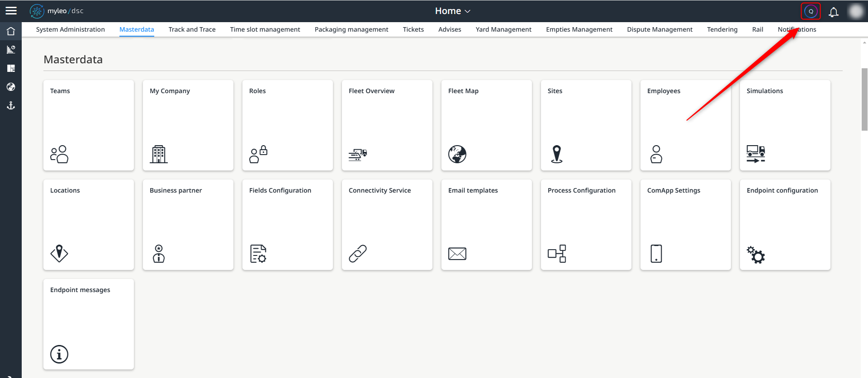Open the Endpoint messages card title
The width and height of the screenshot is (868, 378).
pyautogui.click(x=80, y=290)
